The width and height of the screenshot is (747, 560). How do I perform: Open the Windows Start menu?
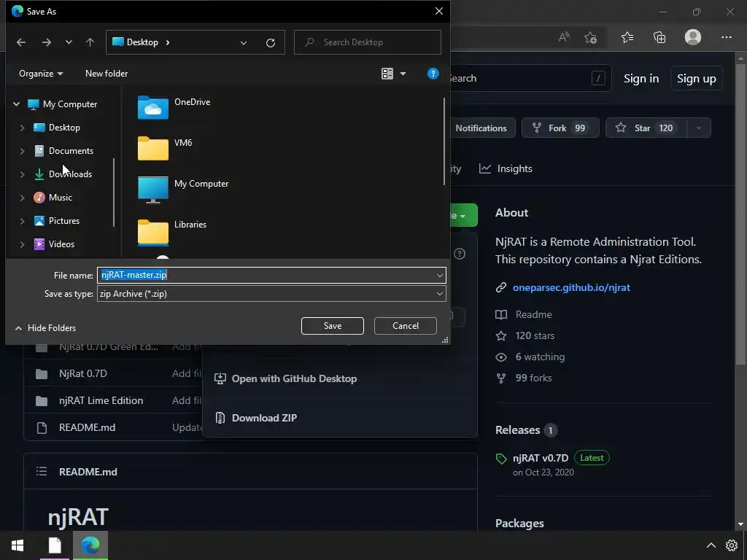tap(18, 545)
